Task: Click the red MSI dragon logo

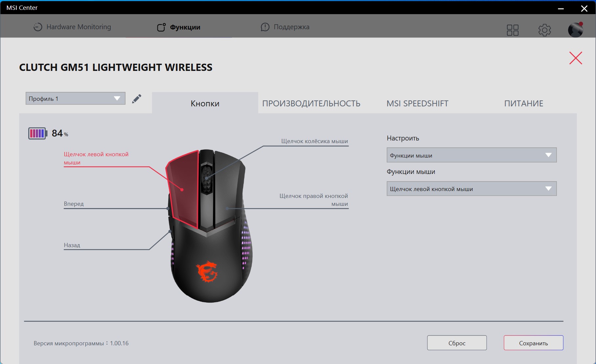Action: [207, 271]
